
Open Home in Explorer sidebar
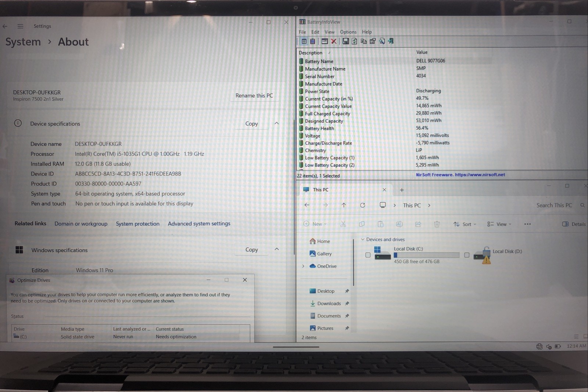tap(320, 241)
